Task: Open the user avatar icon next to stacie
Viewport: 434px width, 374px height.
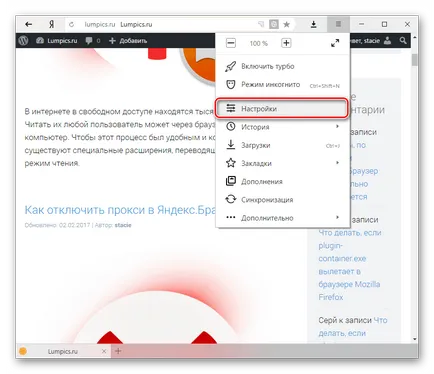Action: click(387, 41)
